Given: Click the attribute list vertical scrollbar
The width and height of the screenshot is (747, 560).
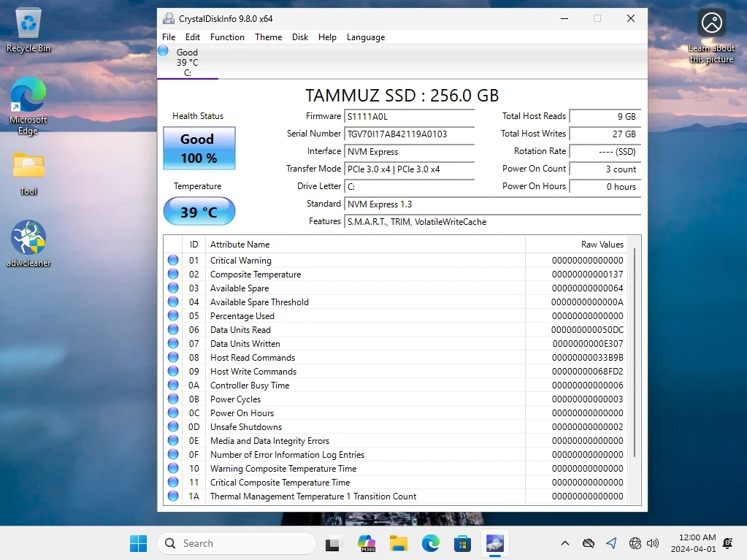Looking at the screenshot, I should coord(634,350).
